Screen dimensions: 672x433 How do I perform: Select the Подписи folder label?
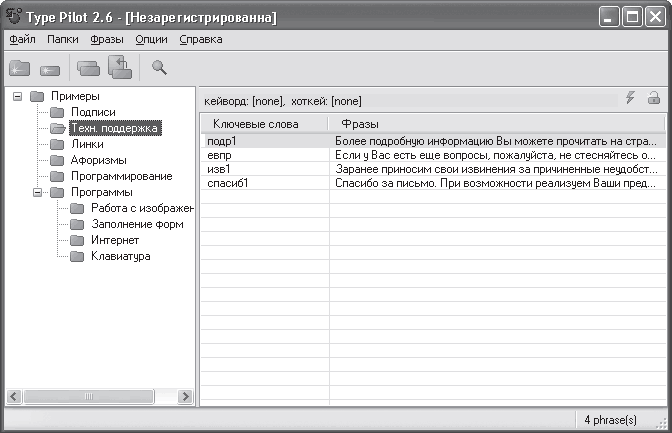pos(93,112)
